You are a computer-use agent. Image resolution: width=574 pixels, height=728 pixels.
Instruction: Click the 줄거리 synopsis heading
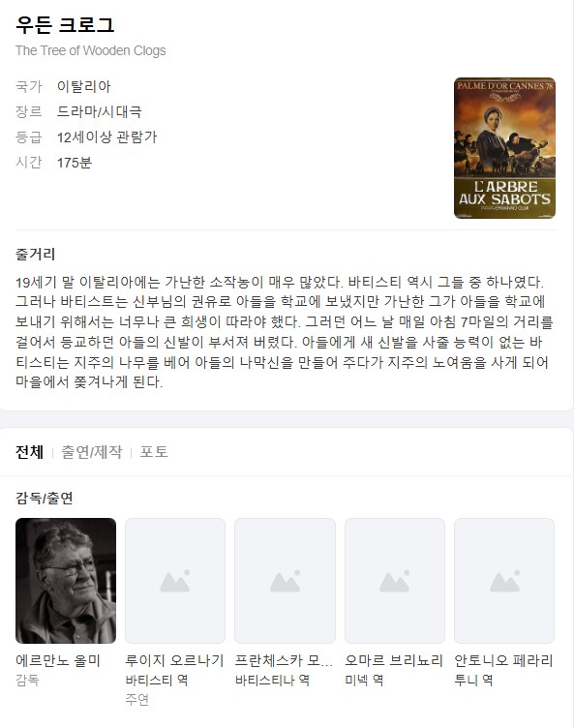pyautogui.click(x=35, y=254)
